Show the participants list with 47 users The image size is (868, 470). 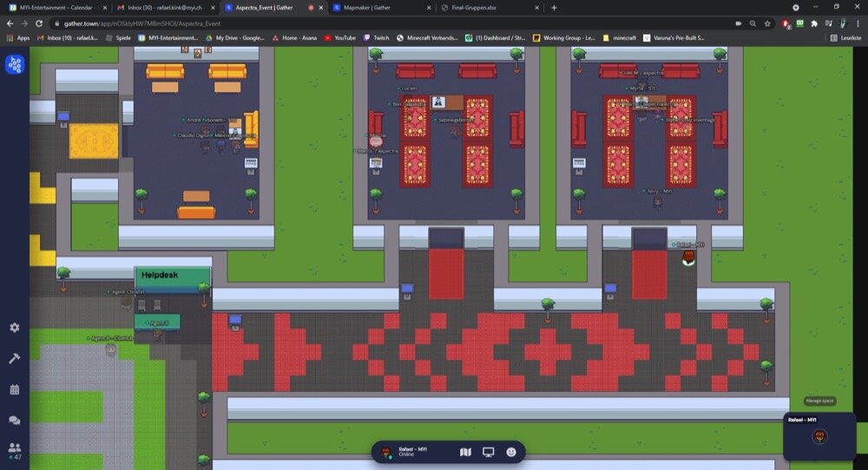(14, 450)
